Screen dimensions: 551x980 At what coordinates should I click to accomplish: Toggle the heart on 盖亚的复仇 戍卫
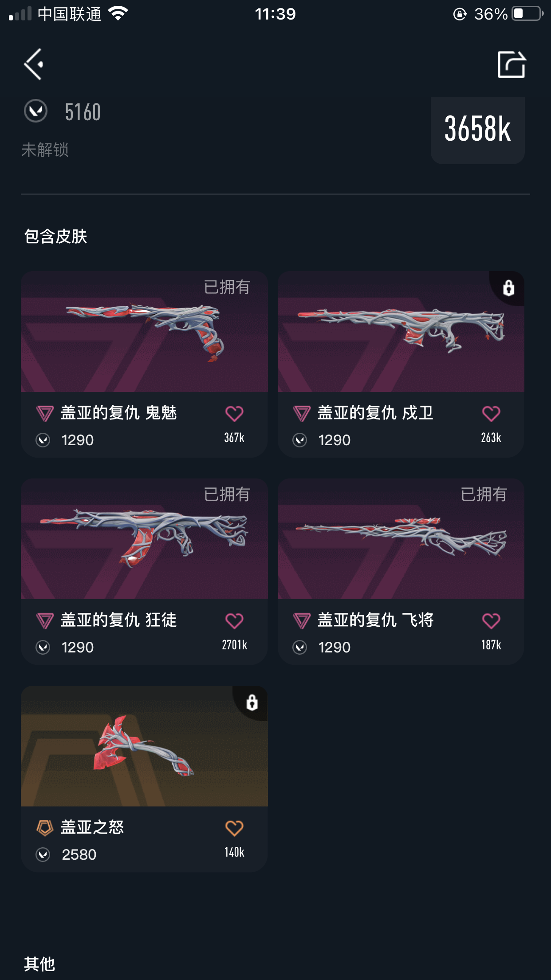point(491,414)
